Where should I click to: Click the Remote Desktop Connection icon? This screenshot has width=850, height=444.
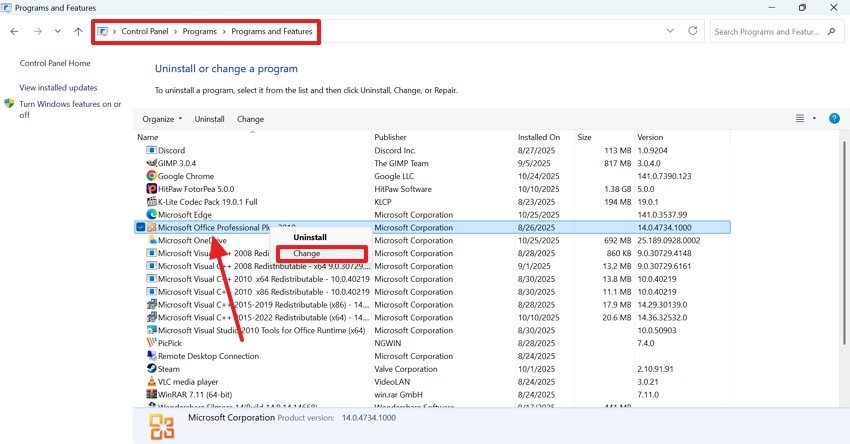[151, 356]
